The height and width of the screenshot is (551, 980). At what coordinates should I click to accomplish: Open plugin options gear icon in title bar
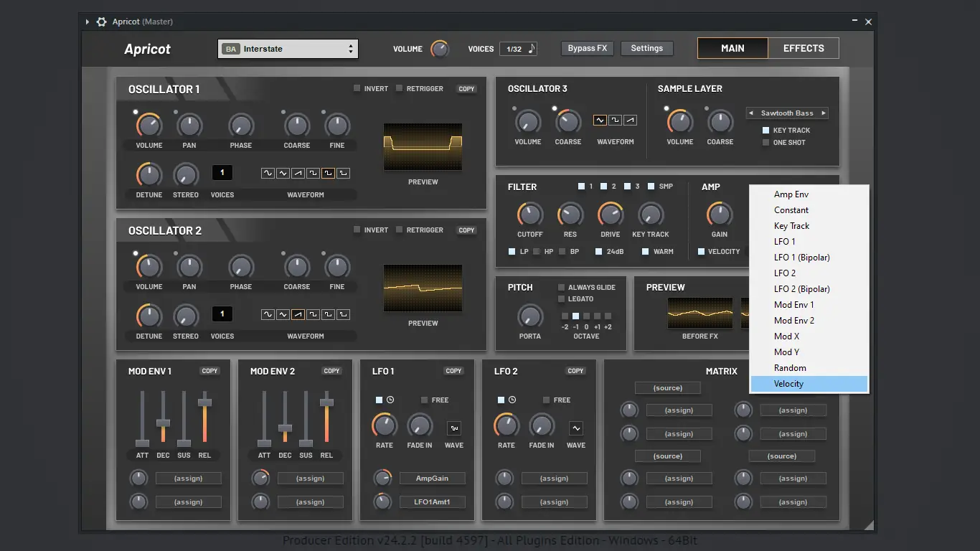(102, 22)
